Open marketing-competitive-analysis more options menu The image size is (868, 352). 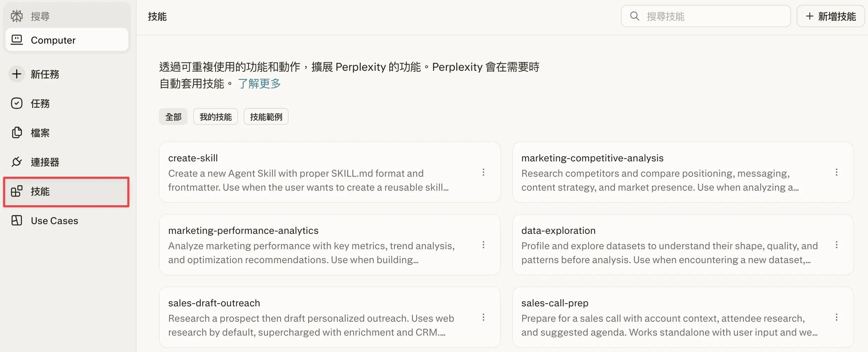point(836,173)
